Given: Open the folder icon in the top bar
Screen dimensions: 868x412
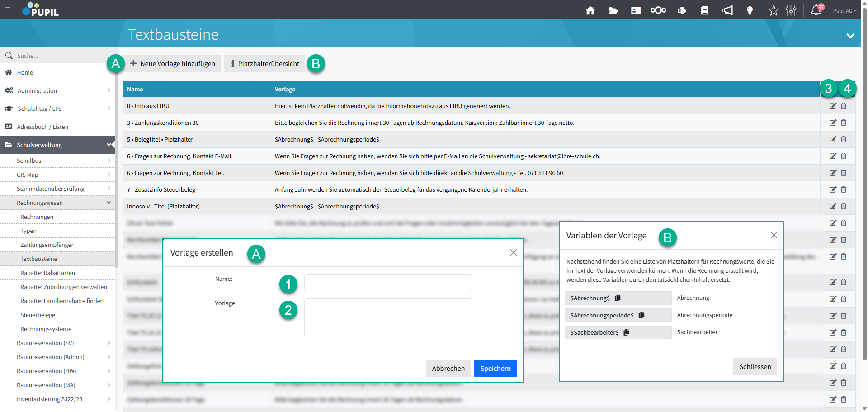Looking at the screenshot, I should point(613,10).
